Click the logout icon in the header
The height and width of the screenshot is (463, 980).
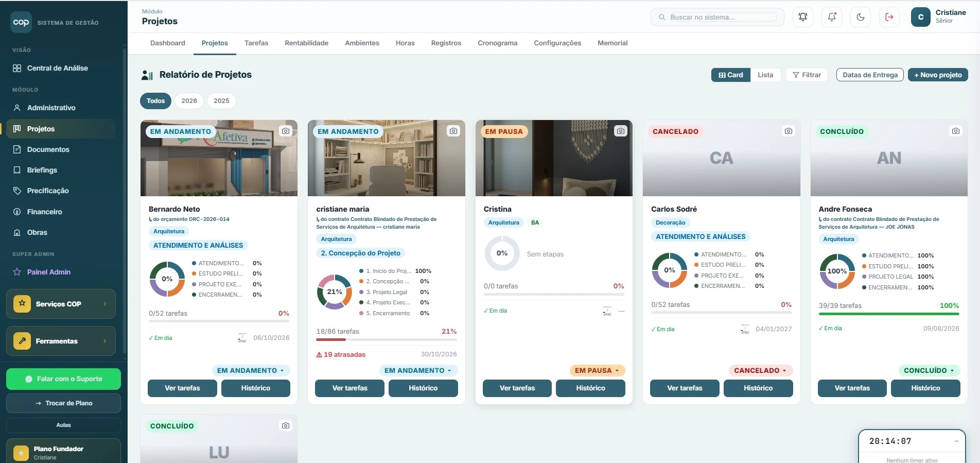(x=889, y=17)
